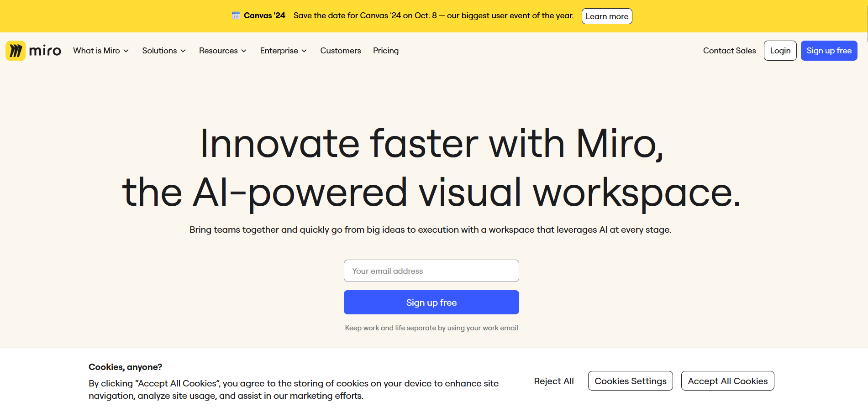The image size is (868, 412).
Task: Click "Keep work and life separate" note
Action: click(x=431, y=328)
